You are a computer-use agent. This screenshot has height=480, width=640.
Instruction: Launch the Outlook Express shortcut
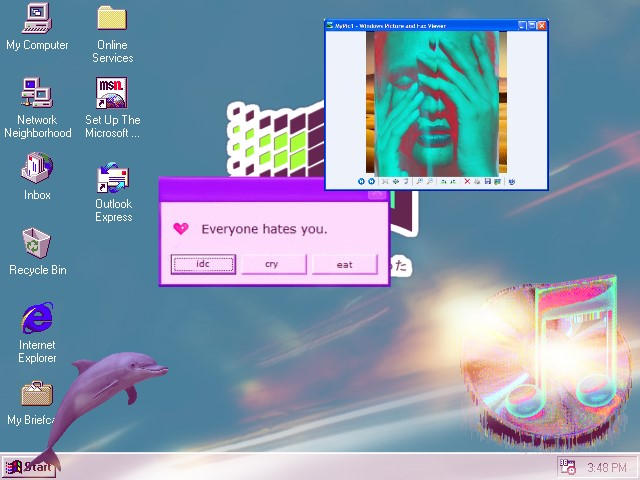pyautogui.click(x=113, y=192)
